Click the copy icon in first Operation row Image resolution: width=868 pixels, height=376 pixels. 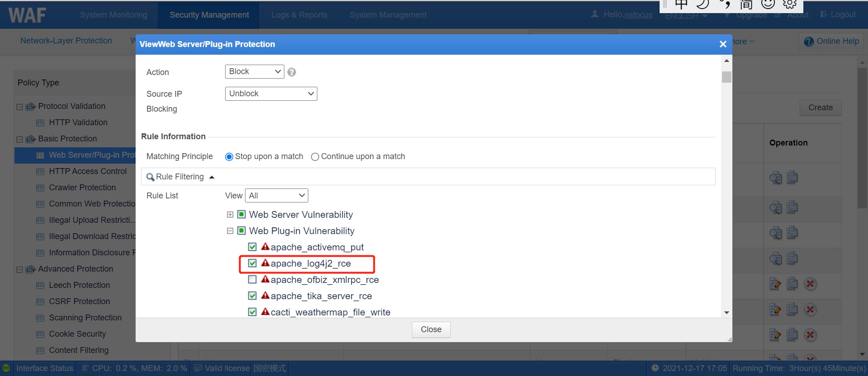(792, 177)
